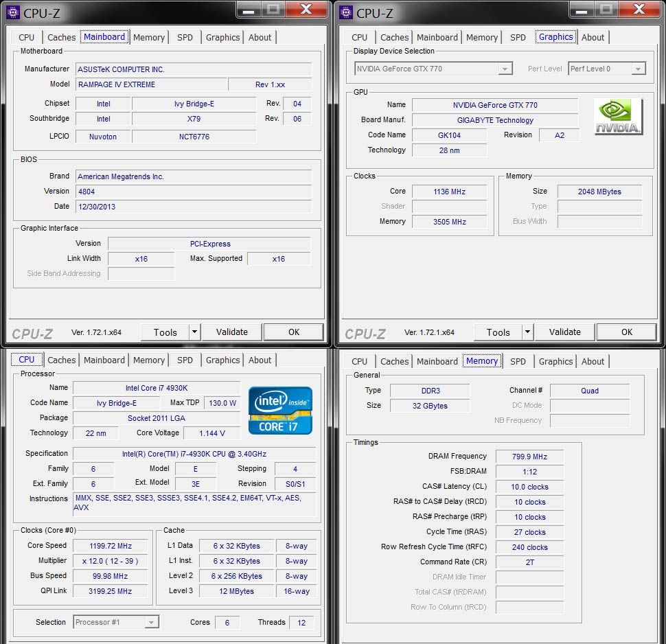
Task: Open the SPD tab in the Memory window
Action: 518,362
